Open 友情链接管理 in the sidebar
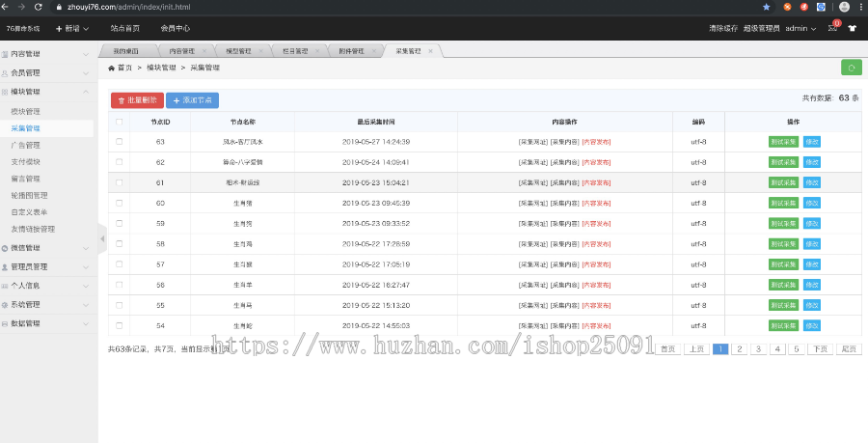Viewport: 868px width, 443px height. [33, 229]
